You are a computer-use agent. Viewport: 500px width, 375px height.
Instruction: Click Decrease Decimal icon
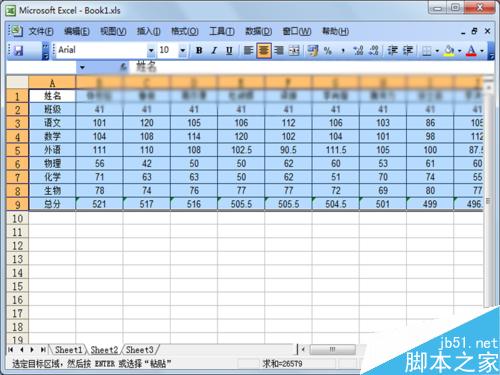tap(374, 50)
